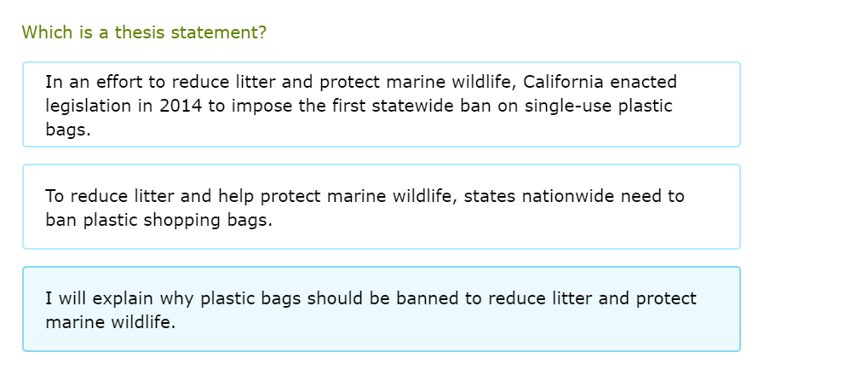The image size is (868, 381).
Task: Pick the answer starting with 'I will explain'
Action: pos(381,309)
